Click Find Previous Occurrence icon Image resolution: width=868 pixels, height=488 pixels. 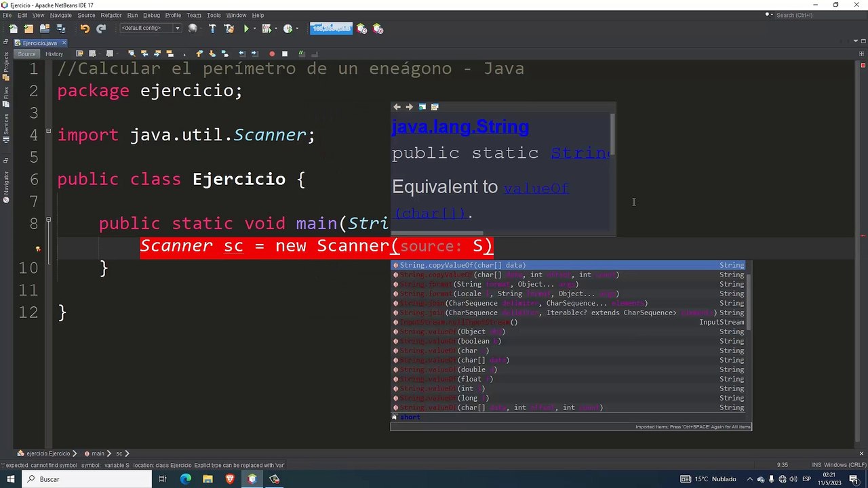pos(144,54)
